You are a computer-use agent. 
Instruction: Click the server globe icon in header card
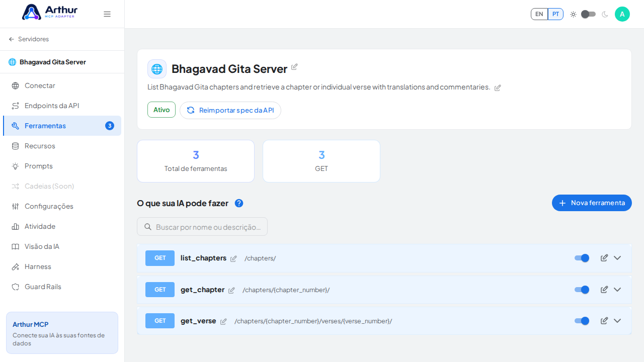(157, 69)
